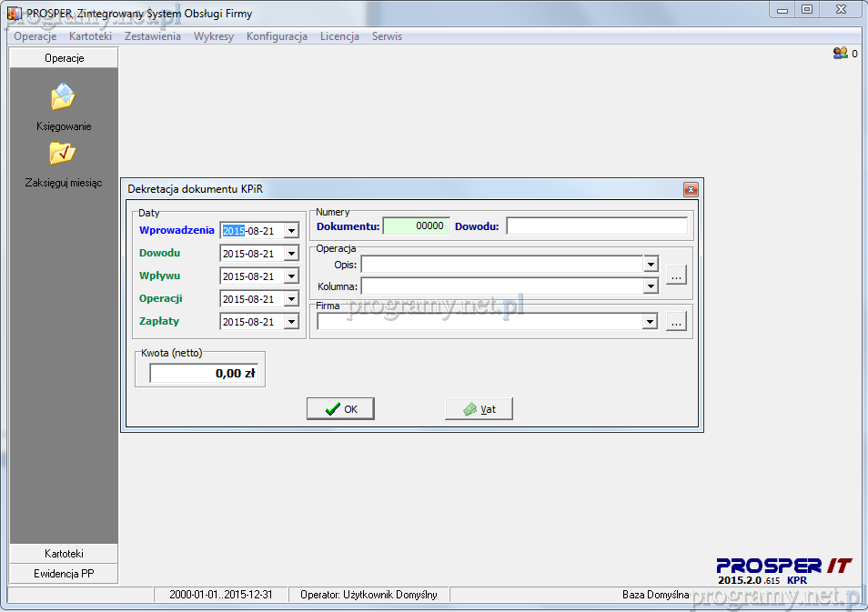
Task: Open the Konfiguracja menu
Action: point(277,36)
